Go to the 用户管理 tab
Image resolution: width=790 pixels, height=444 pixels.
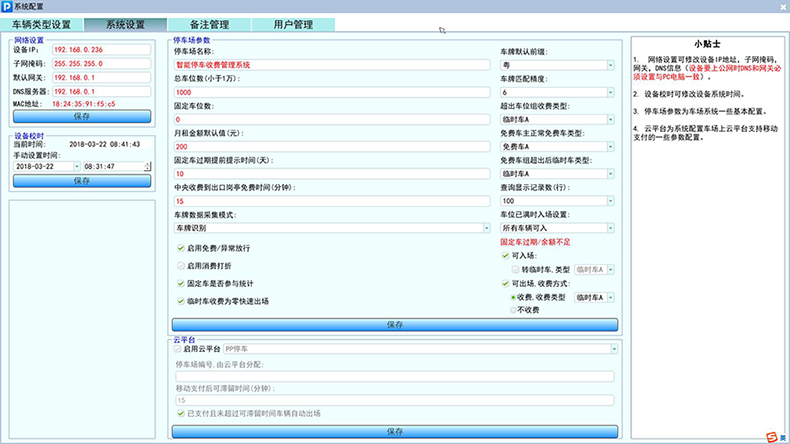pyautogui.click(x=292, y=24)
